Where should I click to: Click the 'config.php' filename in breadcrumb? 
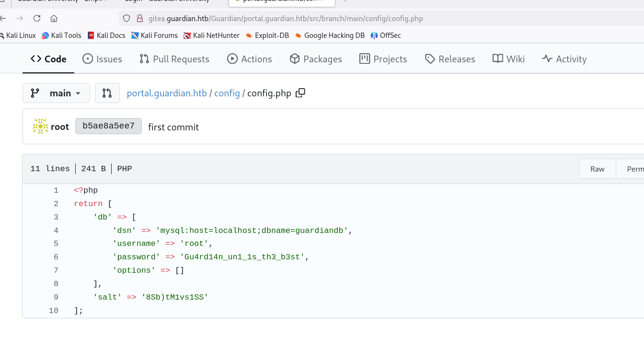[x=269, y=93]
